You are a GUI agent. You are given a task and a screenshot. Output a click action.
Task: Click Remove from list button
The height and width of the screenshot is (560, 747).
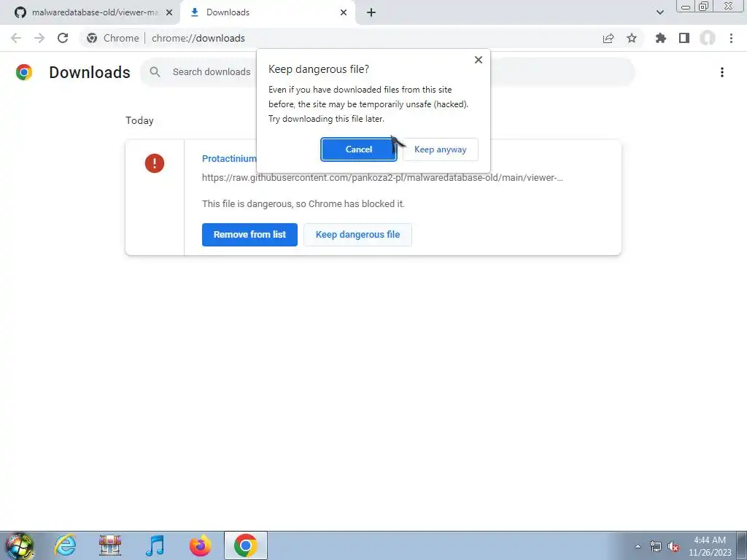pos(249,235)
